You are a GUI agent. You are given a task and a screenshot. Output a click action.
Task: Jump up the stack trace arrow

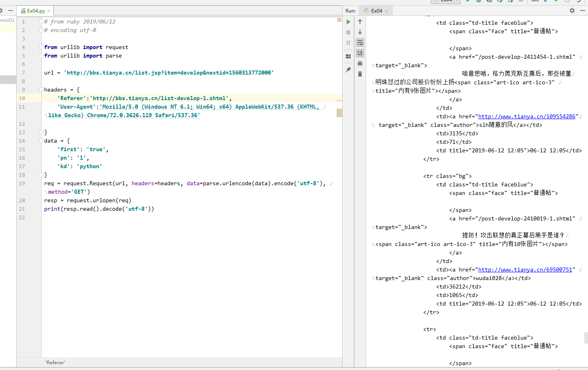[360, 22]
